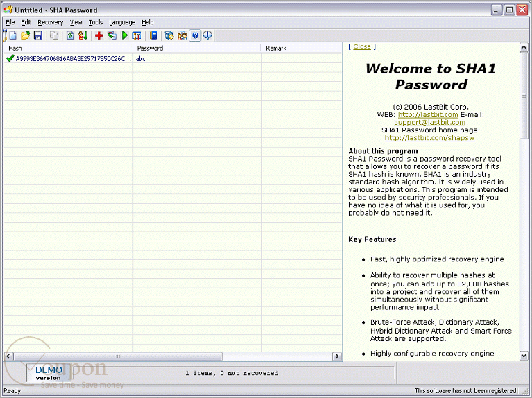
Task: Open the http://lastbit.com/shapsw home page link
Action: point(429,138)
